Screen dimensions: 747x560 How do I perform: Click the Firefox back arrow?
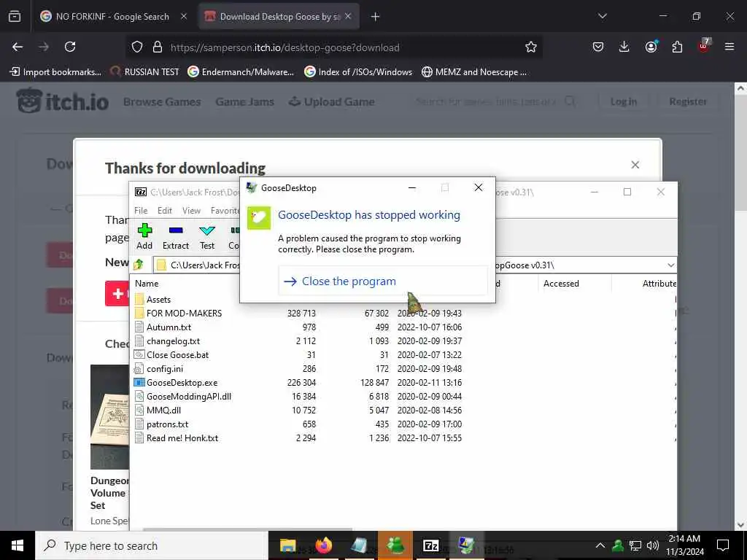coord(18,47)
